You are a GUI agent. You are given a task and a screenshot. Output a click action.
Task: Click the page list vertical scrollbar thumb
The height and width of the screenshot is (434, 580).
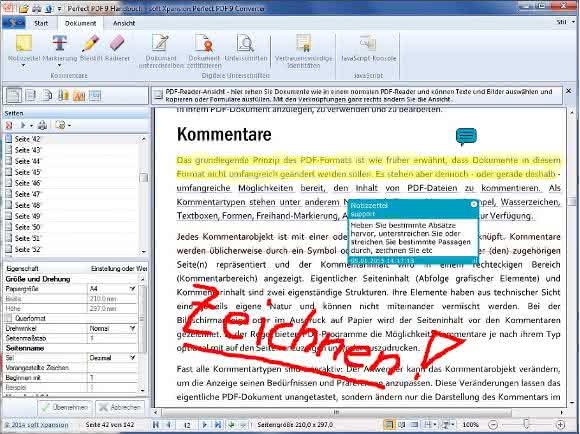[144, 178]
